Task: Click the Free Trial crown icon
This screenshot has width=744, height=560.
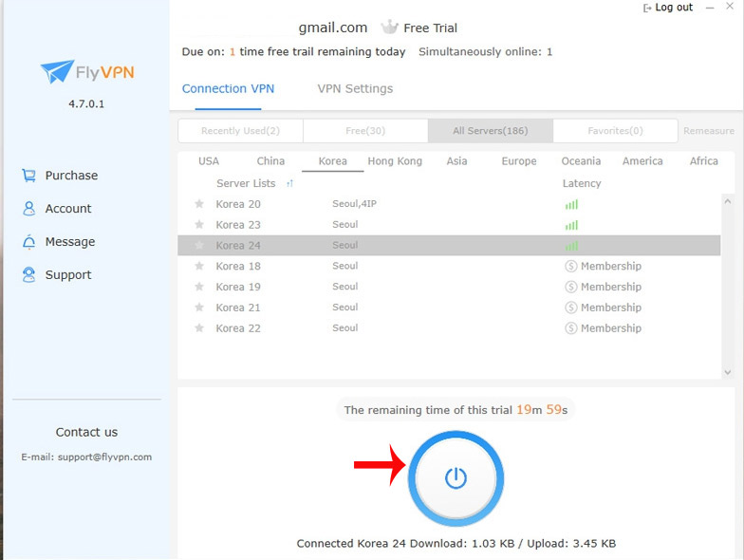Action: pos(389,28)
